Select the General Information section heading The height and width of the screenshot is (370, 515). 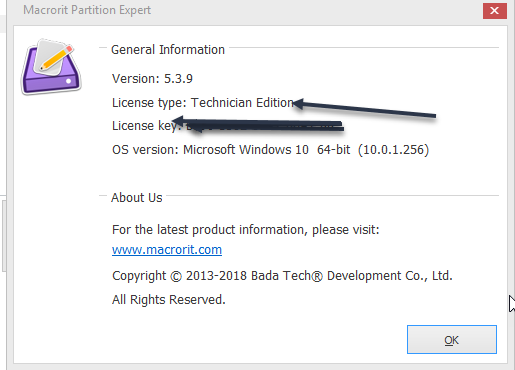click(168, 50)
